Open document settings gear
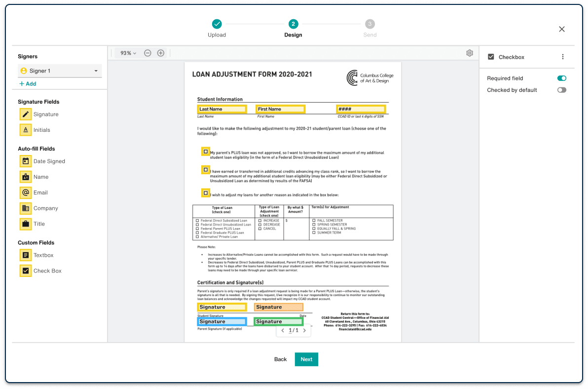Screen dimensions: 588x389 click(470, 53)
